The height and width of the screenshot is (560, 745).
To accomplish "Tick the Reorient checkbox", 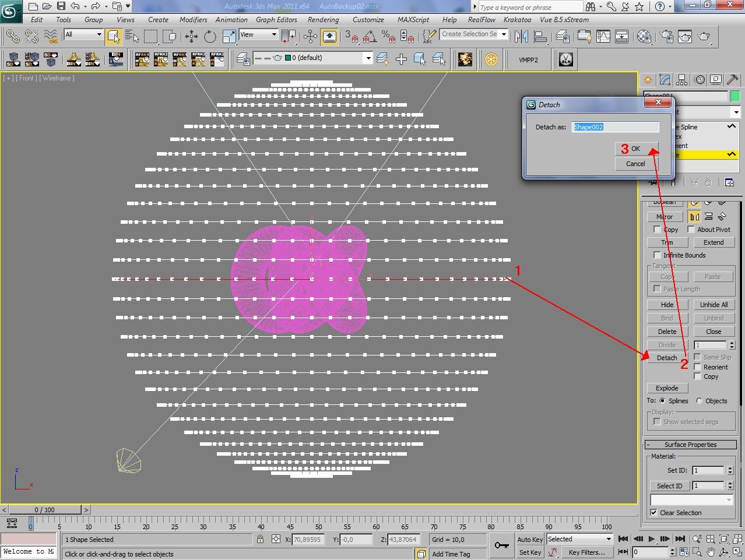I will click(x=697, y=367).
